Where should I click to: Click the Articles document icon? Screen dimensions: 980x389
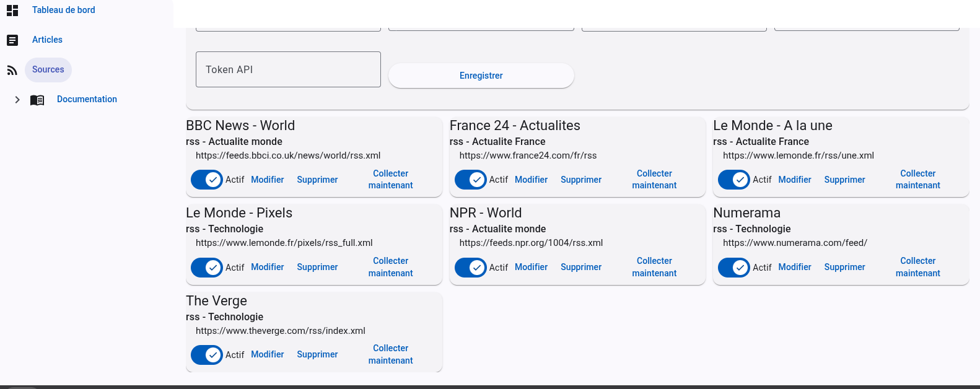(12, 40)
